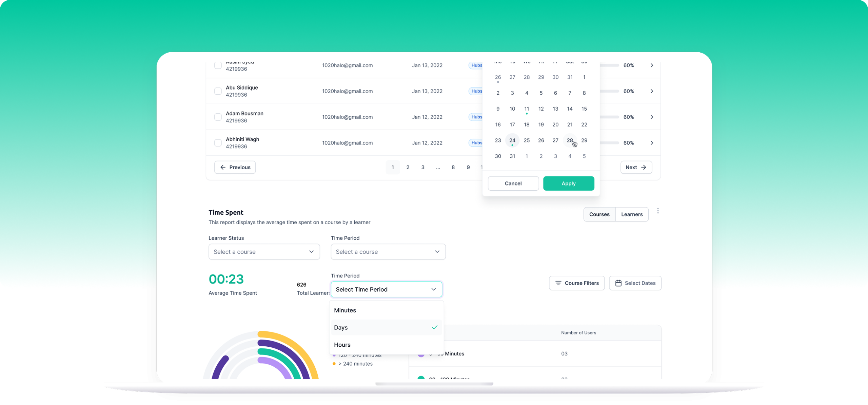Check the Abu Siddique row checkbox
868x405 pixels.
coord(218,91)
